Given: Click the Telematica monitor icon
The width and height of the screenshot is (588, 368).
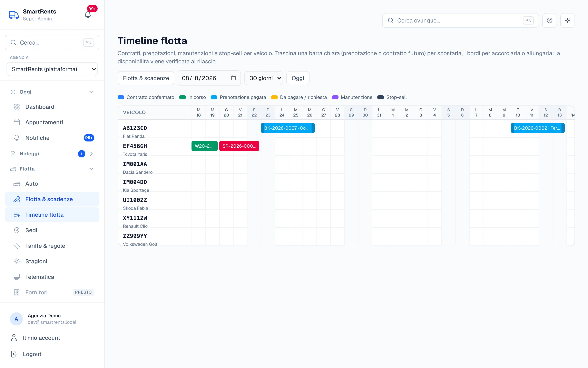Looking at the screenshot, I should 17,277.
